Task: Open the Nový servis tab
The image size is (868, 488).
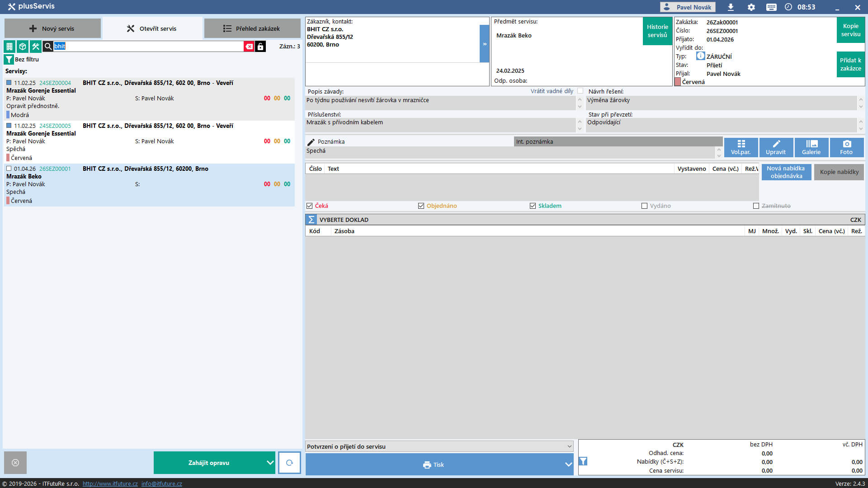Action: 52,28
